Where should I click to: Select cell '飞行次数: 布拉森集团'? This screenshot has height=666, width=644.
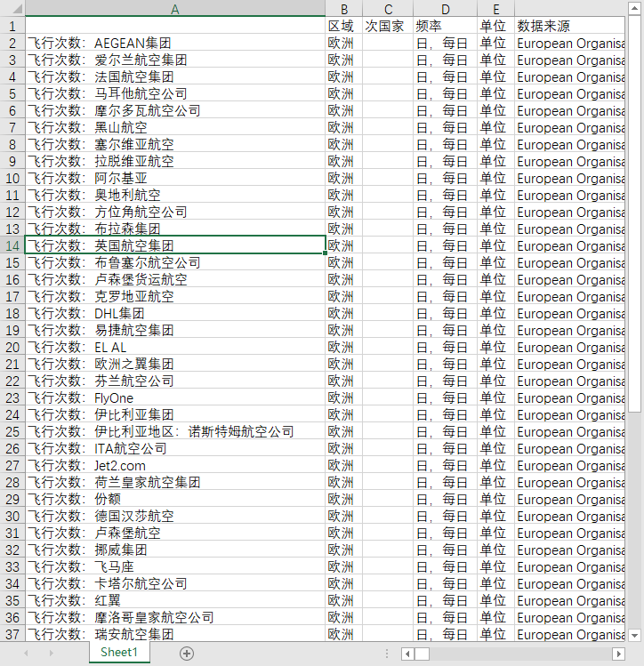pyautogui.click(x=175, y=229)
